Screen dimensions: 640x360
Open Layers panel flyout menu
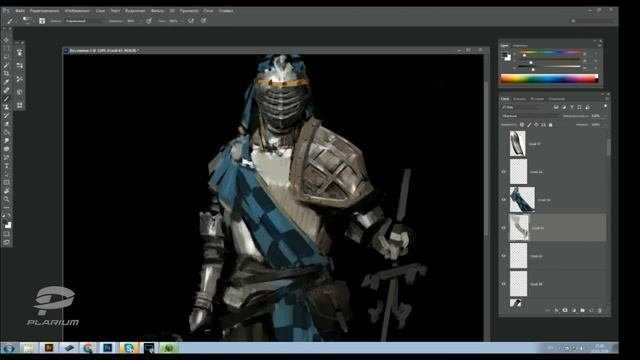pyautogui.click(x=607, y=99)
